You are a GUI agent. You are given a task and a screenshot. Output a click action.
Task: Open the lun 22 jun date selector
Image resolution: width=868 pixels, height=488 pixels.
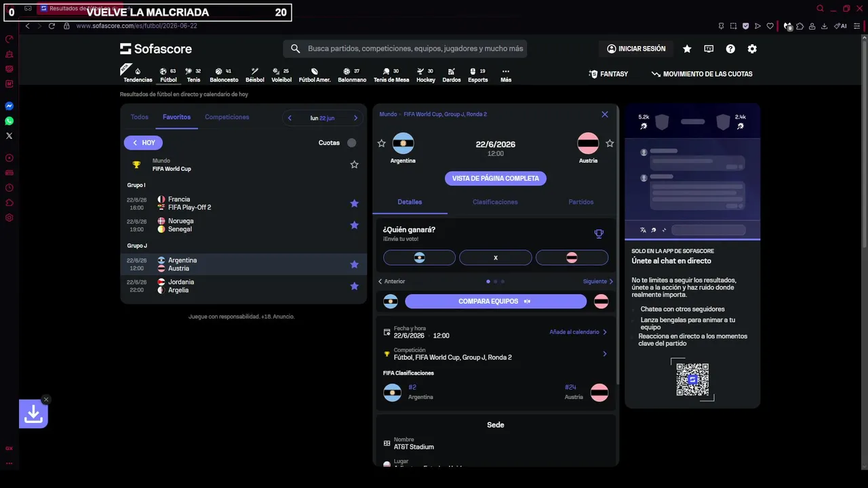tap(322, 118)
